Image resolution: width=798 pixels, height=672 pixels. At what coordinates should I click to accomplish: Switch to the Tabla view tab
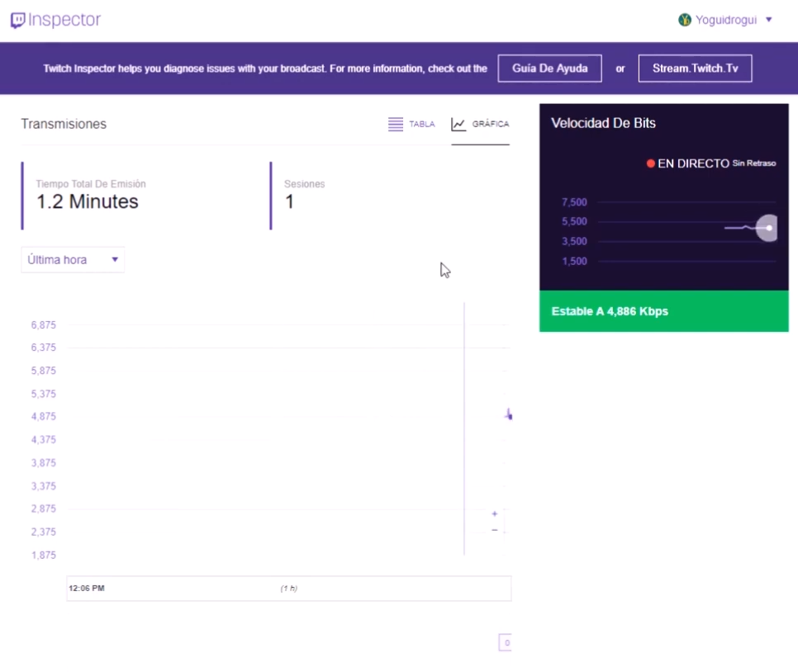tap(411, 124)
